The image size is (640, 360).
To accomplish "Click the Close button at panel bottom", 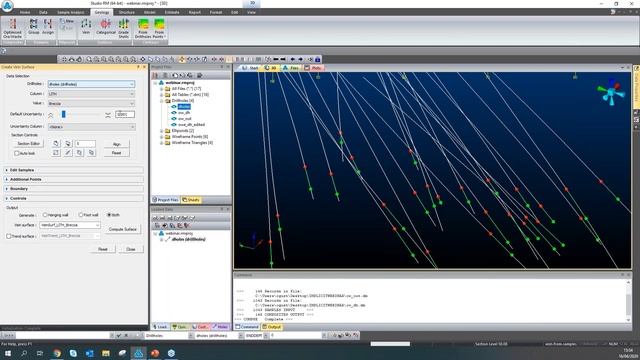I will (131, 249).
